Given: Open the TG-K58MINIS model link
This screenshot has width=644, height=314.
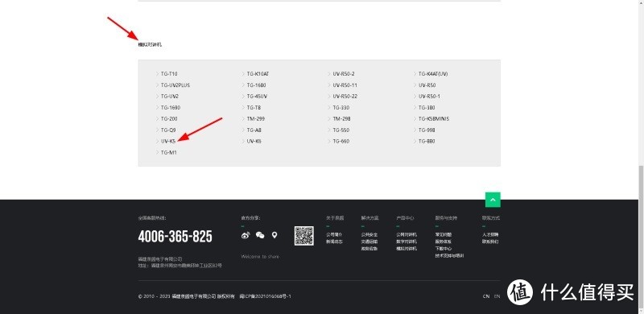Looking at the screenshot, I should click(x=434, y=119).
